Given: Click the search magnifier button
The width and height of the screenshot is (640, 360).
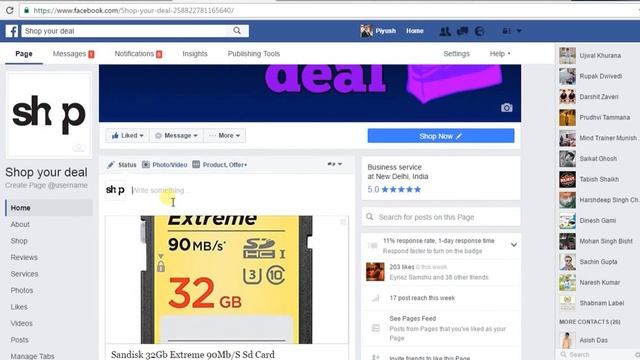Looking at the screenshot, I should tap(237, 31).
